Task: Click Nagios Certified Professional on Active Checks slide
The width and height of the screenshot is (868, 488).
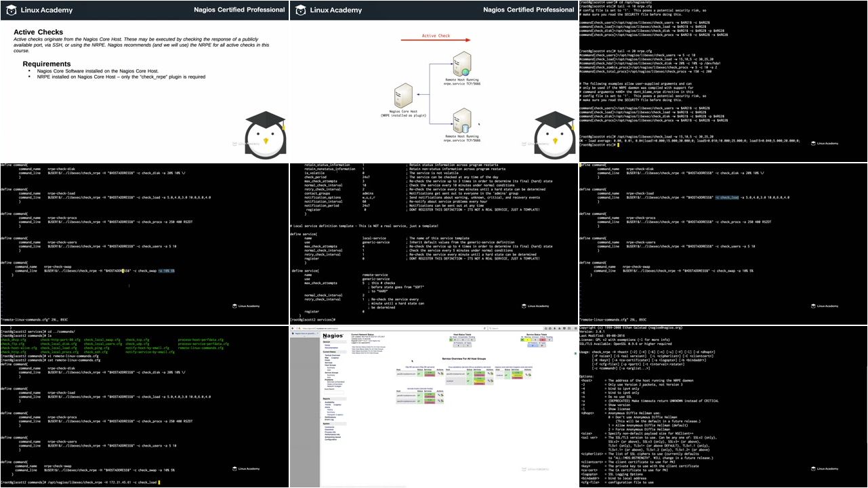Action: pos(239,9)
